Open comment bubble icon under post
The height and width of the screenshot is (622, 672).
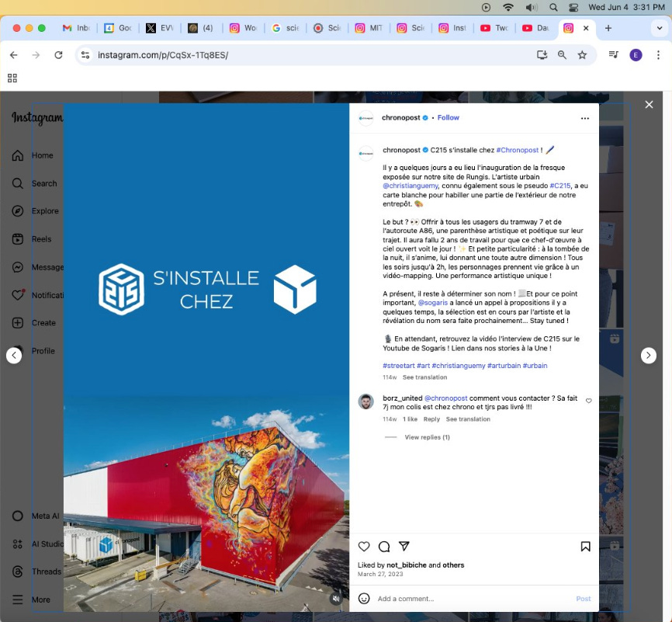pos(384,547)
